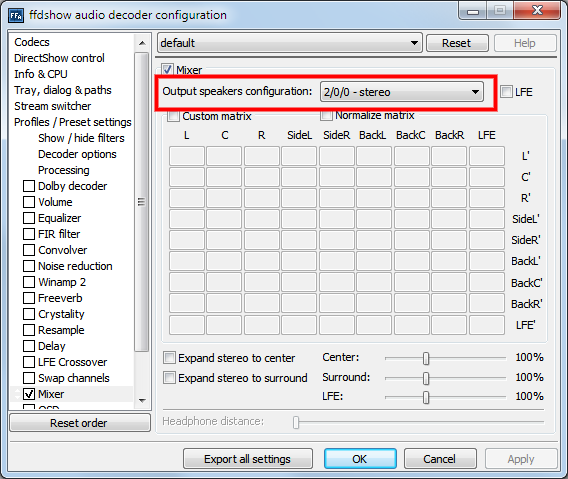
Task: Click the Help button
Action: pyautogui.click(x=525, y=43)
